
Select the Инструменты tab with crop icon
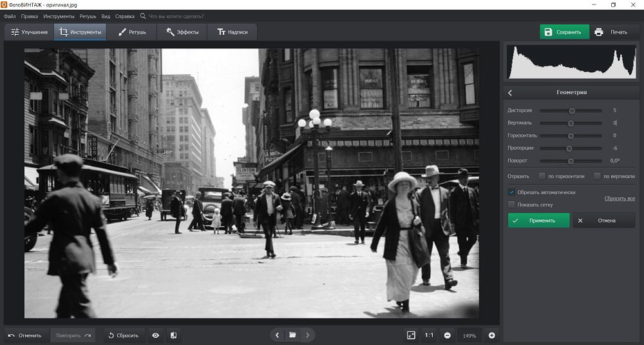(x=80, y=32)
